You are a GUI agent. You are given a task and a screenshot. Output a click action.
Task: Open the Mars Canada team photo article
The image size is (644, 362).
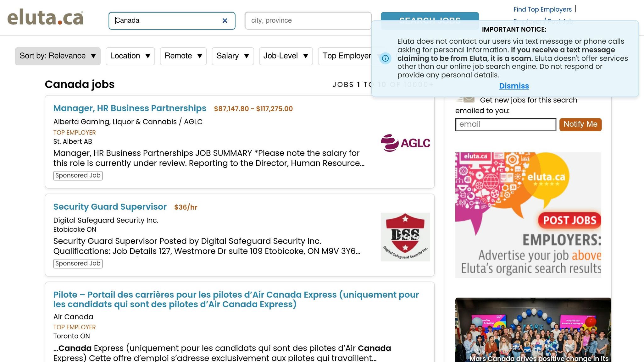(x=533, y=329)
